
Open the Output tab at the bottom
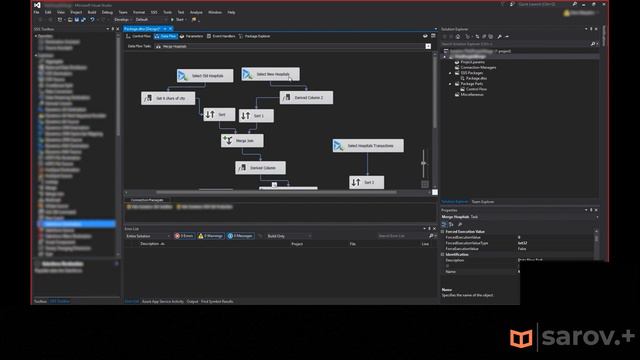coord(192,301)
